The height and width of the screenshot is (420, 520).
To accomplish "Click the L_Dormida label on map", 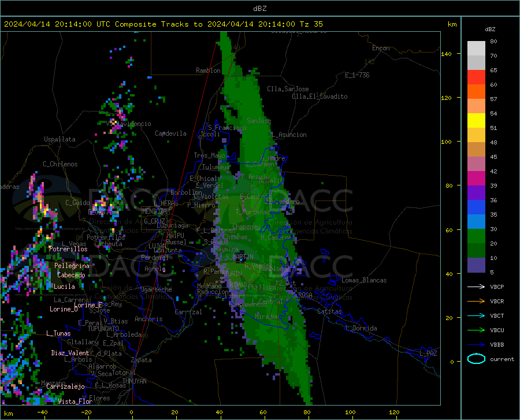I will tap(361, 328).
